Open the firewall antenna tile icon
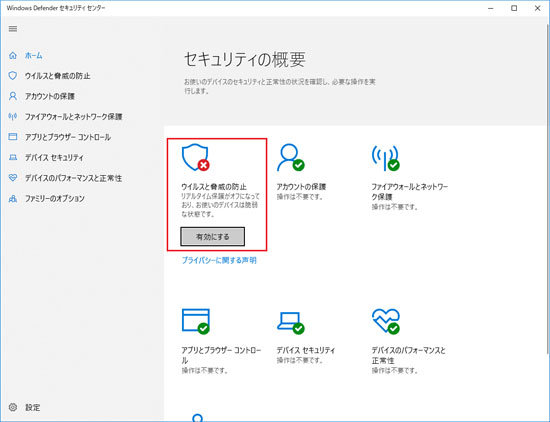The width and height of the screenshot is (550, 422). click(x=385, y=158)
